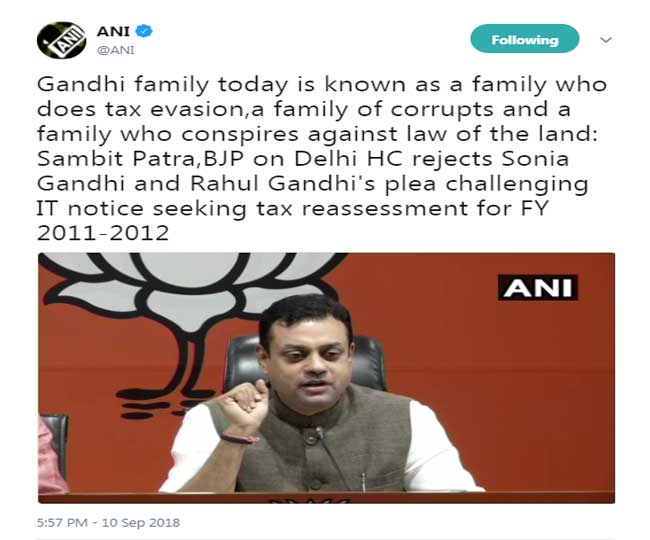Open the 5:57 PM timestamp link

click(x=62, y=522)
